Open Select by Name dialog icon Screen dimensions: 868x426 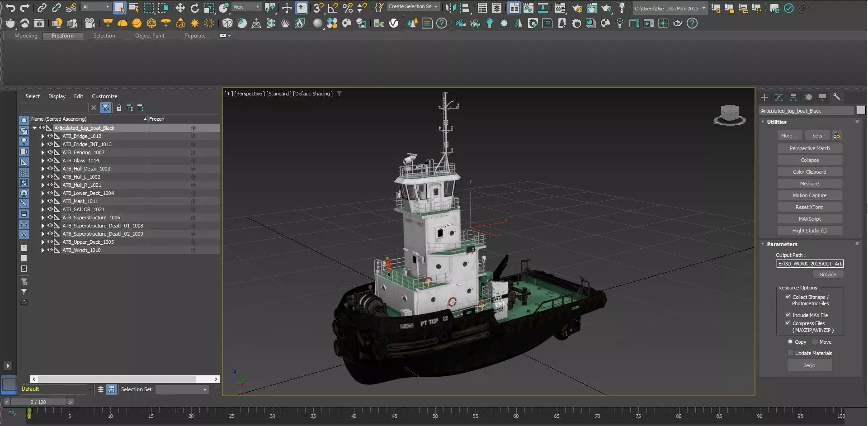pyautogui.click(x=134, y=8)
